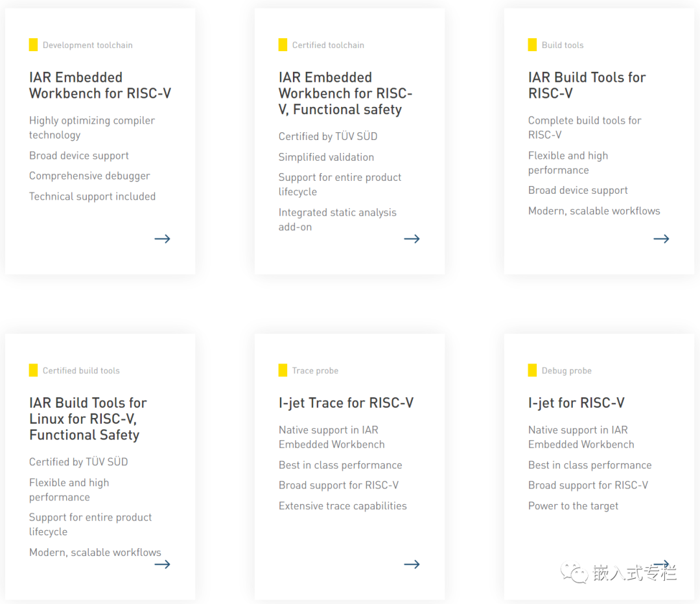This screenshot has width=700, height=604.
Task: Click the arrow on the Certified toolchain card
Action: coord(412,239)
